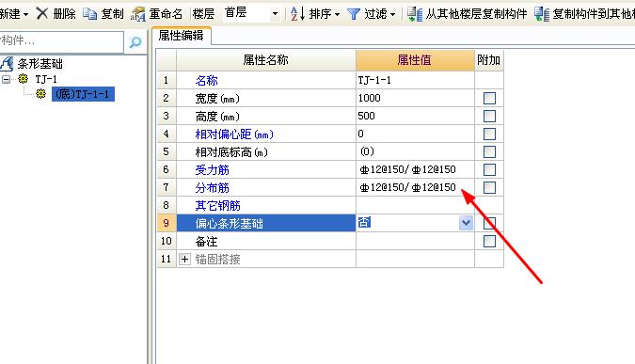Click the 重命名 toolbar button label
The width and height of the screenshot is (635, 364).
[166, 14]
